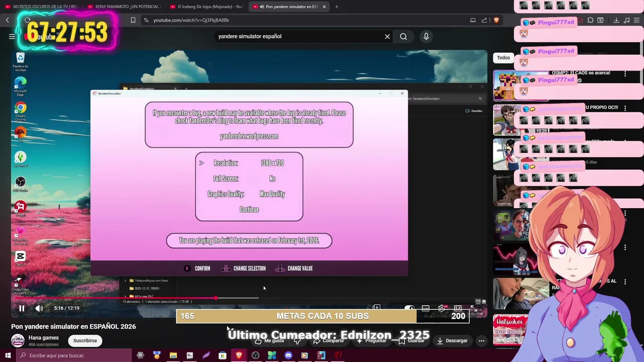644x362 pixels.
Task: Open the 'Hana games' channel name
Action: 43,338
